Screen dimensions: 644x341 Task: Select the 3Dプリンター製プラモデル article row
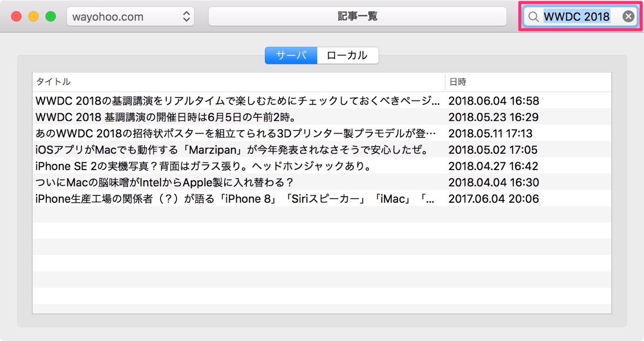pos(322,133)
